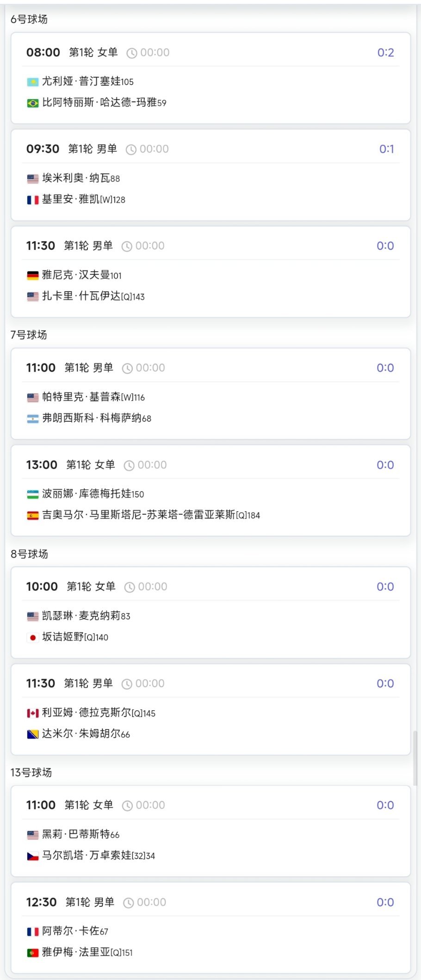Click the Germany flag beside 雅尼克·汉夫曼
The height and width of the screenshot is (980, 421).
point(32,275)
